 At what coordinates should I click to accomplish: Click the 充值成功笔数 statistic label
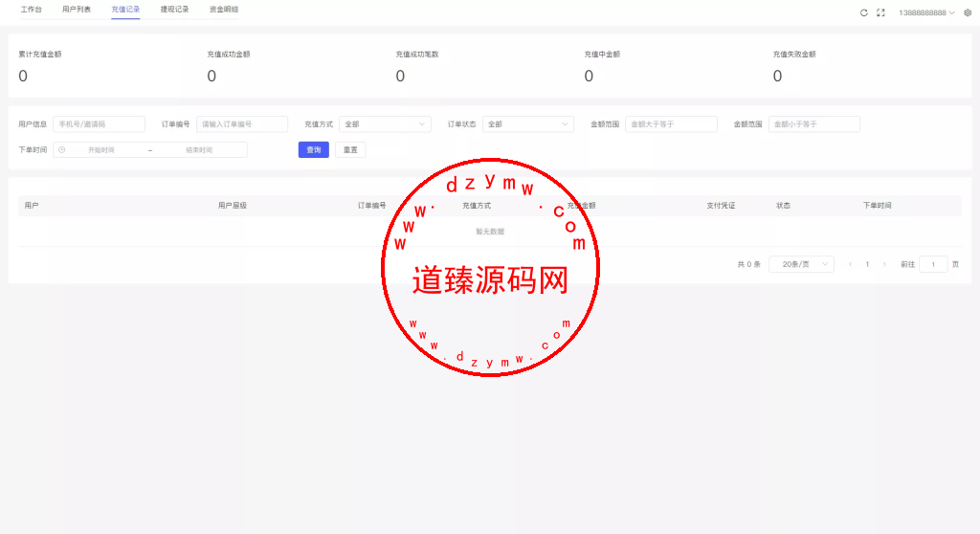coord(417,55)
